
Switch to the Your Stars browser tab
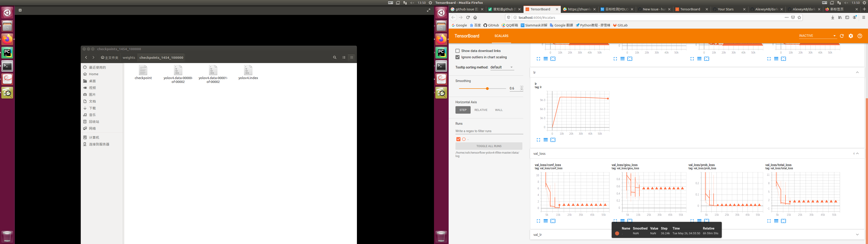point(725,9)
